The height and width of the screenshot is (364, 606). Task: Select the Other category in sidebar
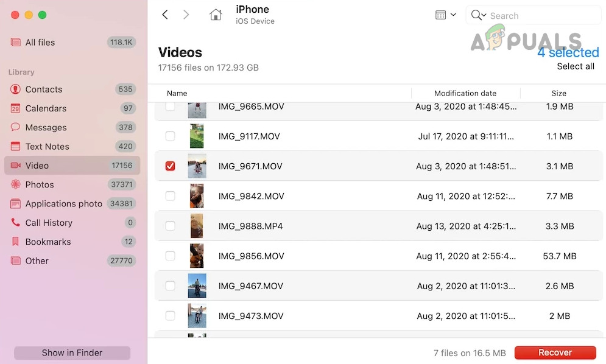point(37,261)
